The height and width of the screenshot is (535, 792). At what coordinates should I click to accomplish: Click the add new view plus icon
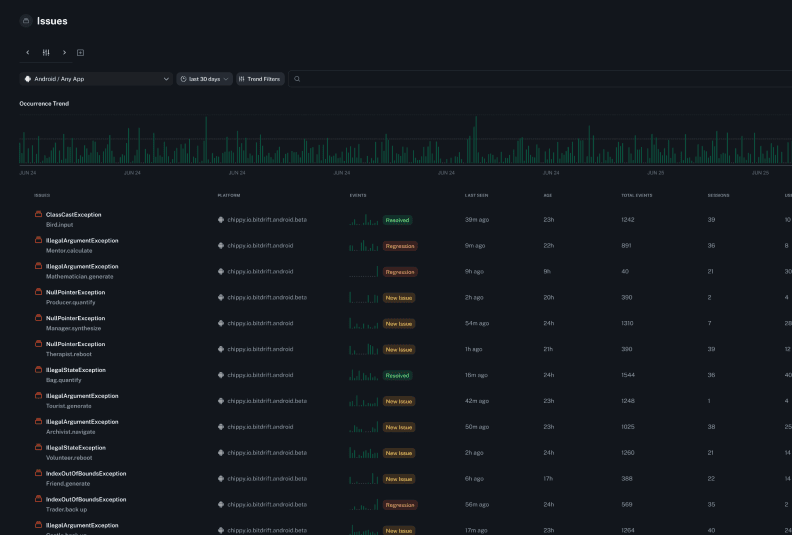coord(81,52)
